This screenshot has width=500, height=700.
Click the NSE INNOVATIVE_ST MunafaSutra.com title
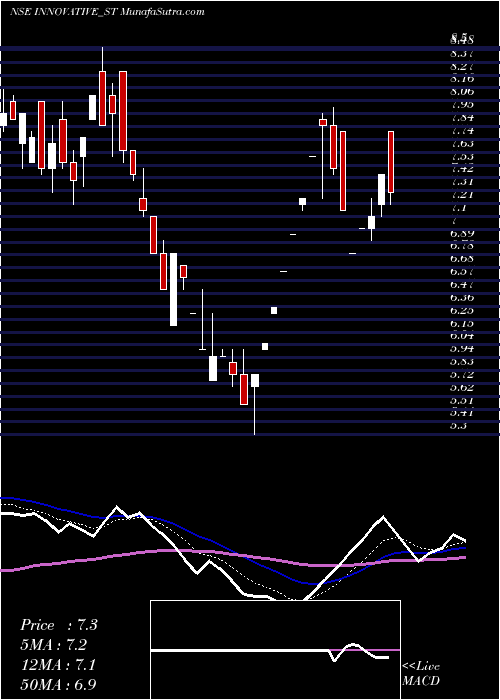pos(107,12)
